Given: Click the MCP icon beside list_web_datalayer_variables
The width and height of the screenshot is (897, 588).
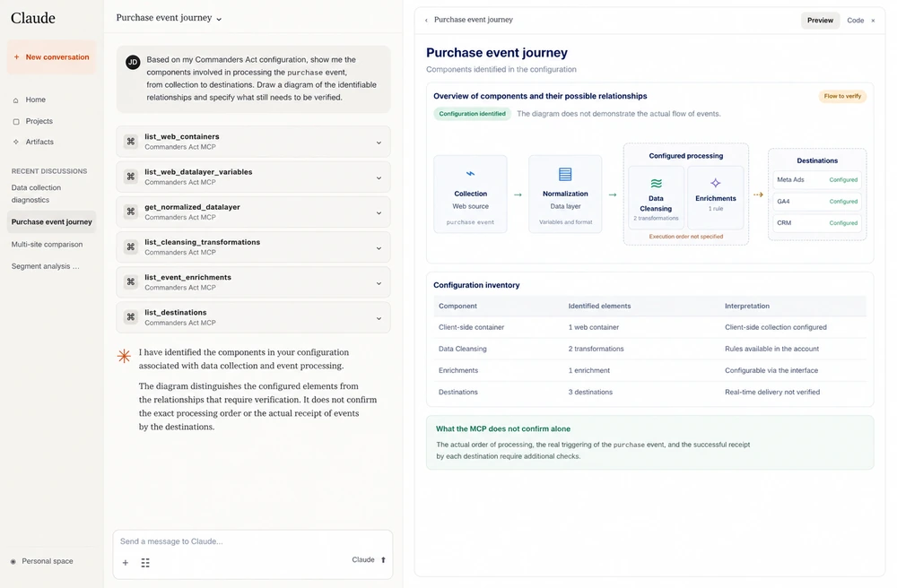Looking at the screenshot, I should [x=131, y=177].
